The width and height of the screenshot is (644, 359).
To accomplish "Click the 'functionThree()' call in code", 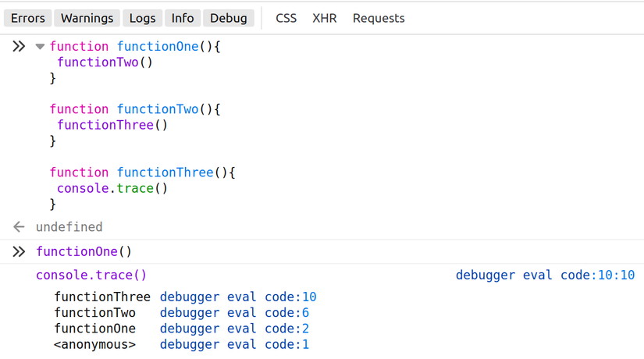I will click(x=112, y=125).
